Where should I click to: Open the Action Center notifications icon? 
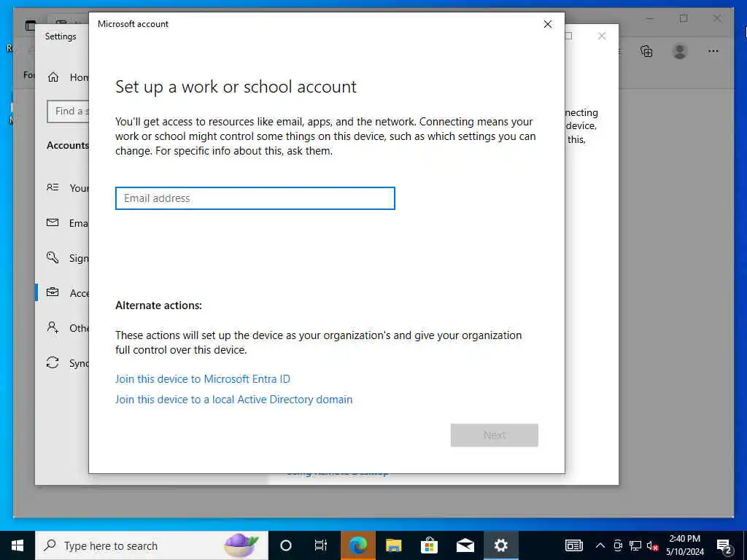(724, 545)
